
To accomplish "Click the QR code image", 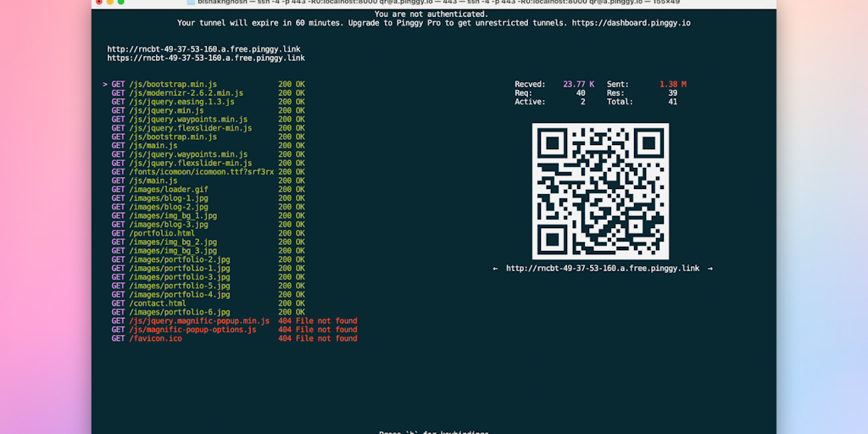I will click(600, 191).
